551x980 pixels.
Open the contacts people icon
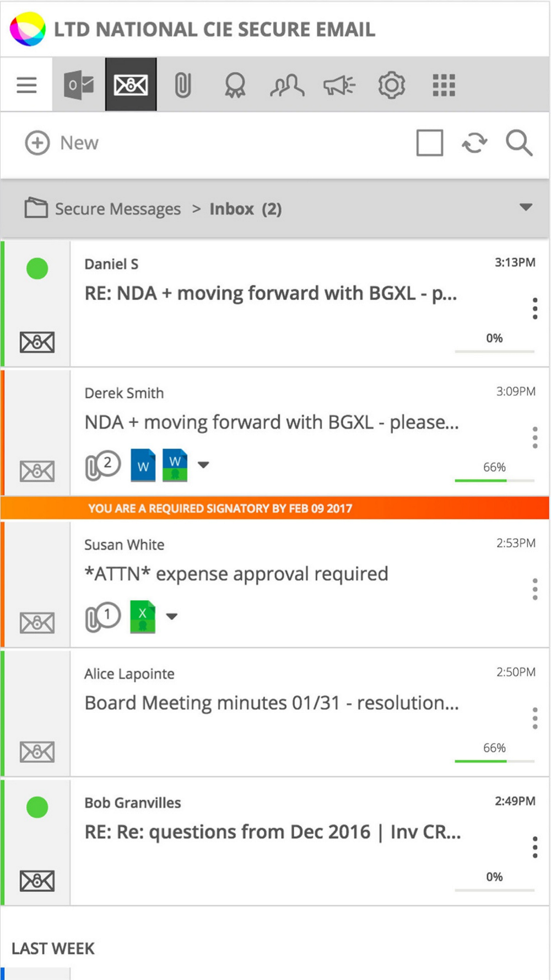[287, 85]
